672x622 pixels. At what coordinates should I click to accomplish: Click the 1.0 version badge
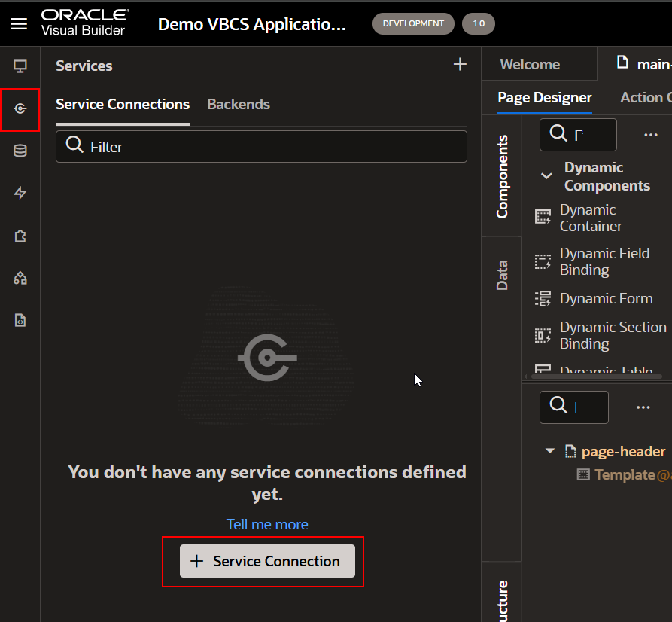click(x=479, y=23)
